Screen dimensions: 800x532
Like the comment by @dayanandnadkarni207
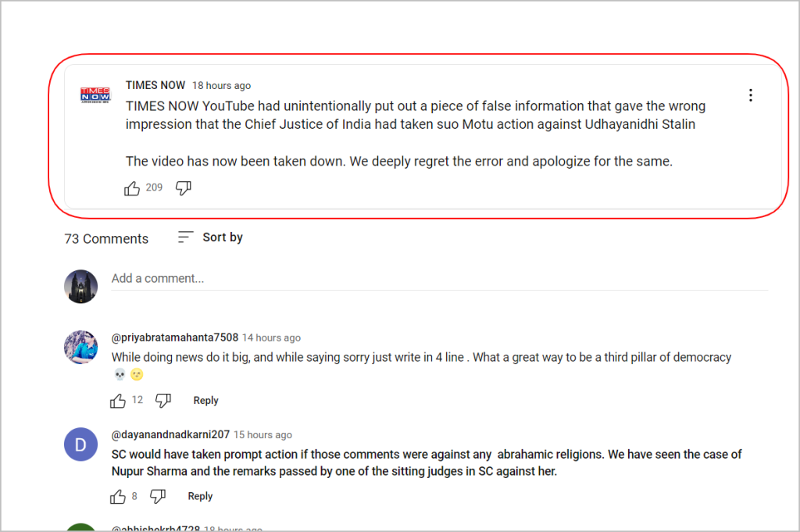pyautogui.click(x=117, y=496)
